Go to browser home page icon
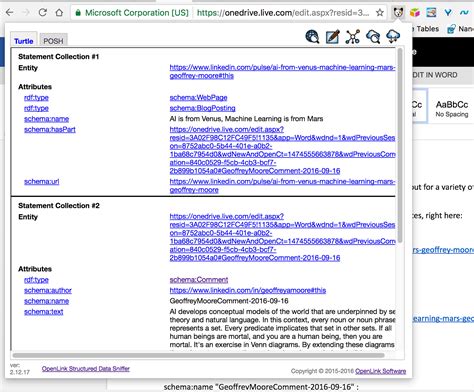Screen dimensions: 474x392 pos(59,13)
